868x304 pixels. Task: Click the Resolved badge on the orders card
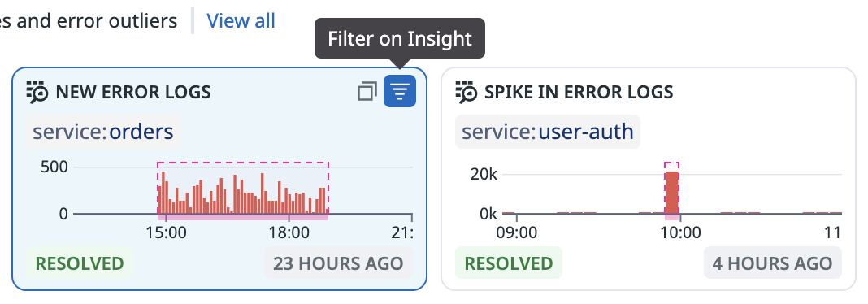pos(80,263)
